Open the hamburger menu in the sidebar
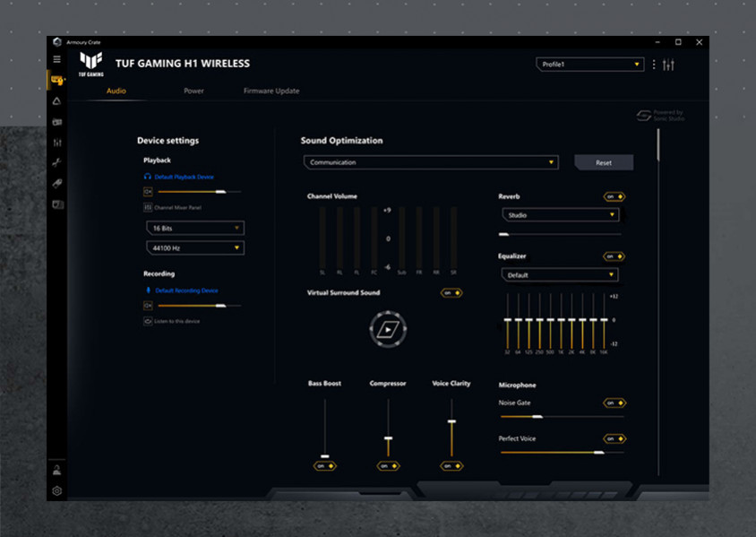The height and width of the screenshot is (537, 756). click(x=57, y=59)
